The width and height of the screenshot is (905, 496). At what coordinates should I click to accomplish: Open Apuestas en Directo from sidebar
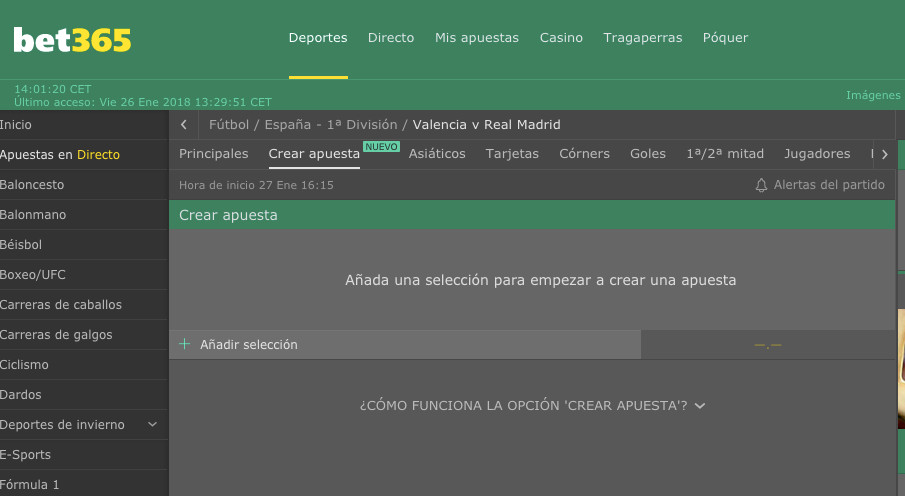[60, 155]
